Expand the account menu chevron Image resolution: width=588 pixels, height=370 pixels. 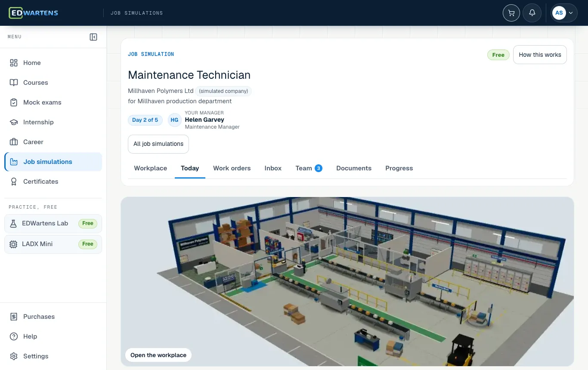[571, 13]
